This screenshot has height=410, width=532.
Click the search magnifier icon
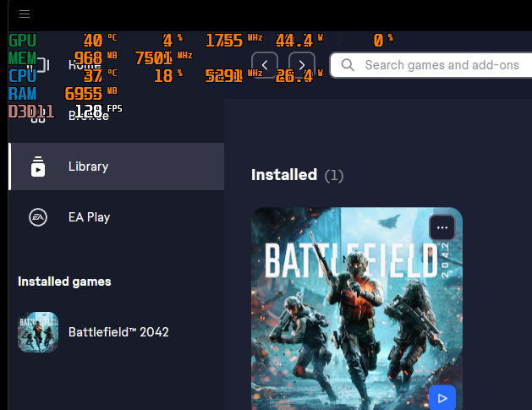pos(348,65)
